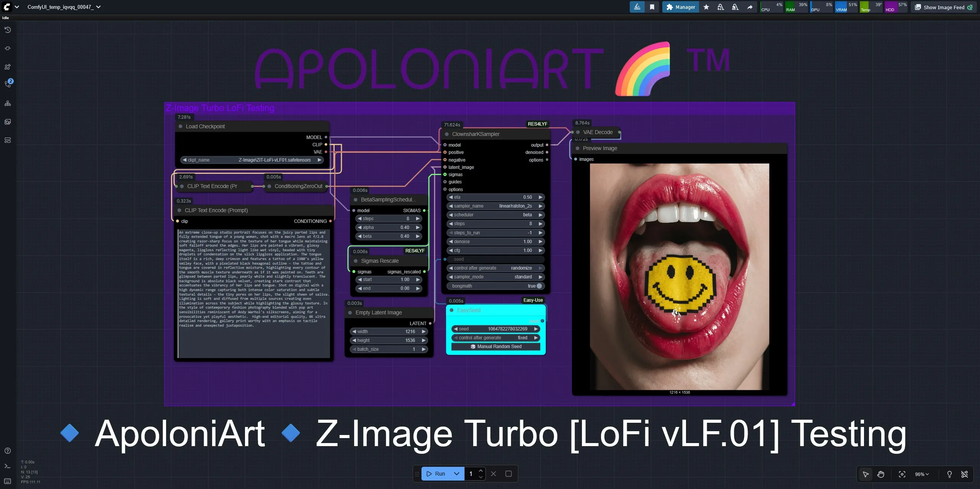Screen dimensions: 980x489
Task: Expand the VAE Decode node dot
Action: coord(578,132)
